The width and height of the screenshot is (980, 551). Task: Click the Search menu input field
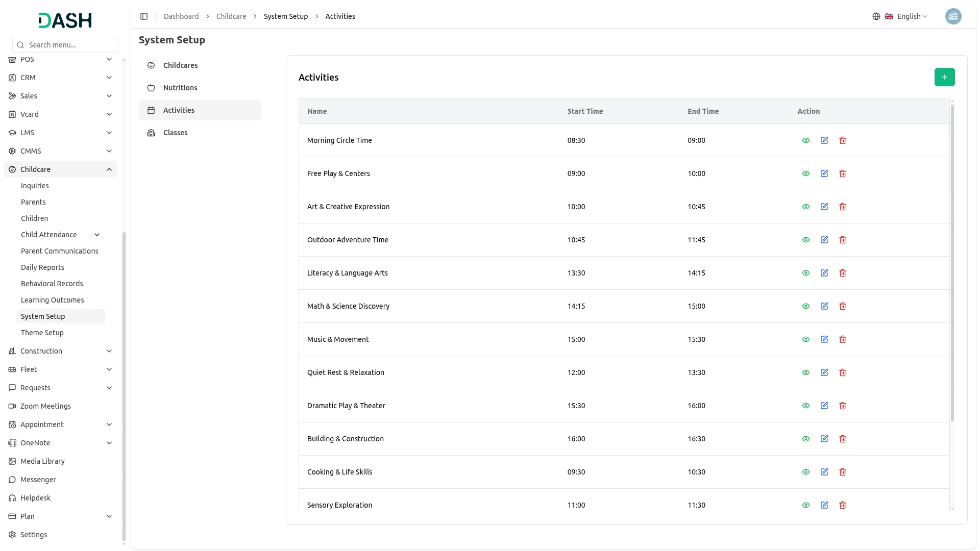(x=70, y=45)
